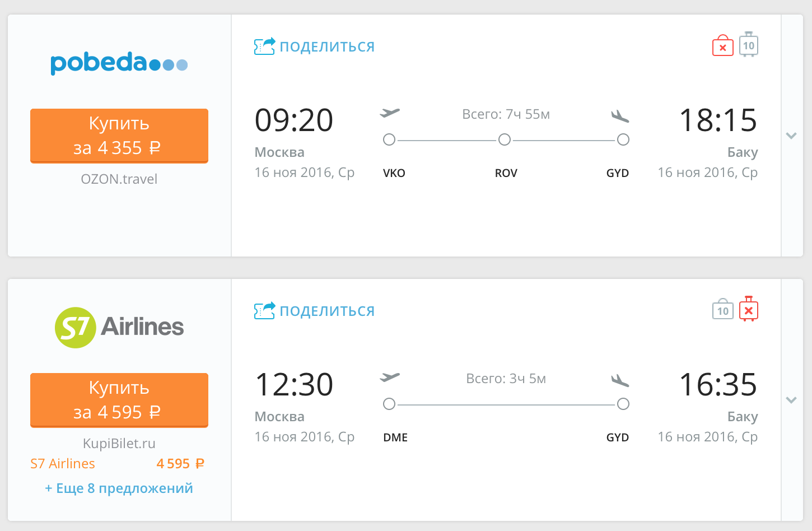The image size is (812, 531).
Task: Click the landing plane icon on Pobeda flight
Action: pyautogui.click(x=620, y=116)
